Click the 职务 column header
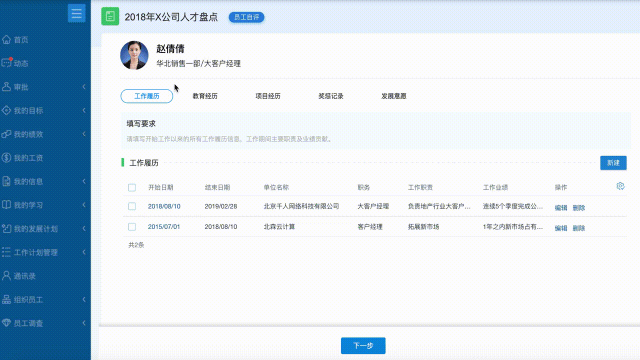This screenshot has height=360, width=640. click(364, 188)
